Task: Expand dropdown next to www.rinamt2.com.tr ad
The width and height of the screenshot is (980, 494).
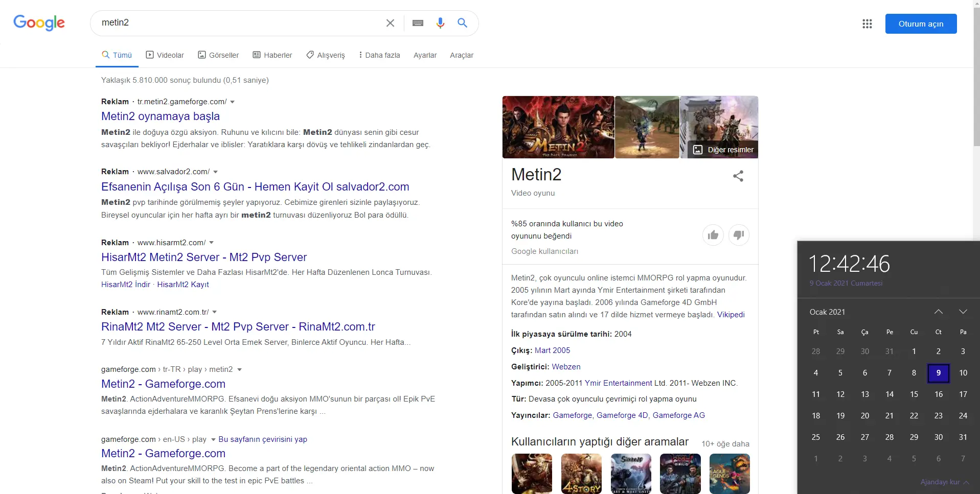Action: tap(215, 312)
